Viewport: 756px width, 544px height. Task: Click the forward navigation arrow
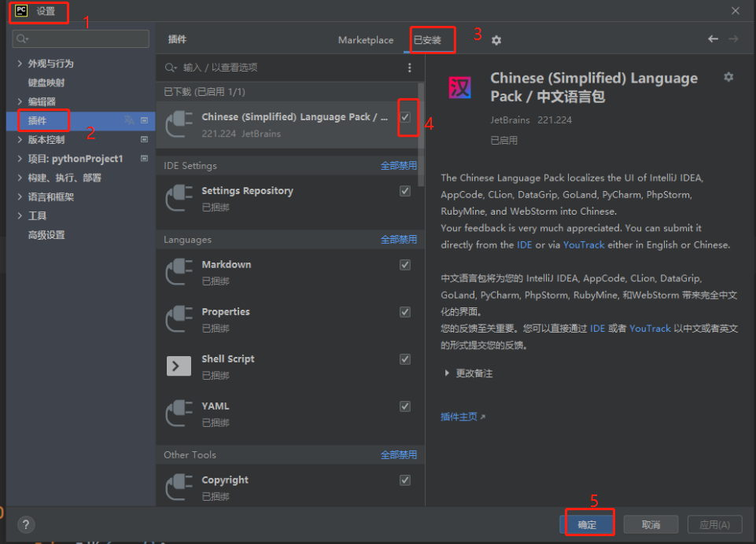point(733,39)
